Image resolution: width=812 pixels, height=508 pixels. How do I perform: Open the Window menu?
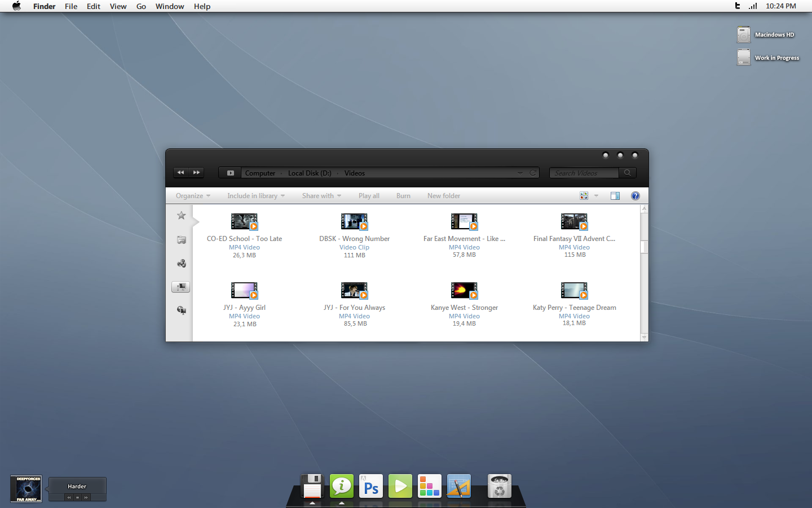point(170,6)
